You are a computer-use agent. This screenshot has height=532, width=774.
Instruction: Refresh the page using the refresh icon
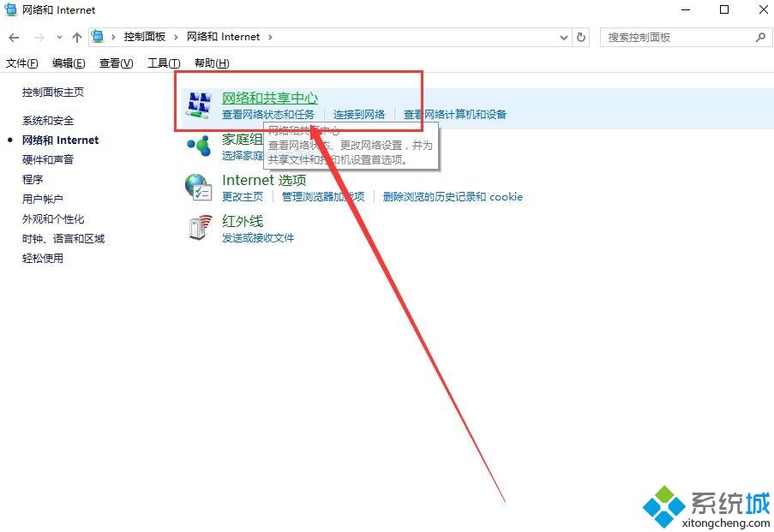pos(582,37)
